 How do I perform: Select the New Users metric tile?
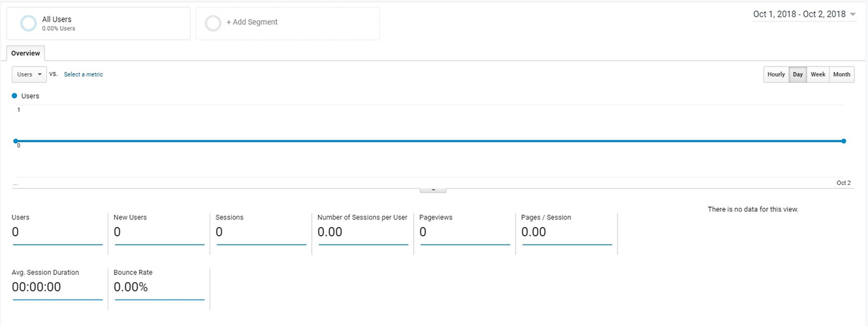point(159,229)
